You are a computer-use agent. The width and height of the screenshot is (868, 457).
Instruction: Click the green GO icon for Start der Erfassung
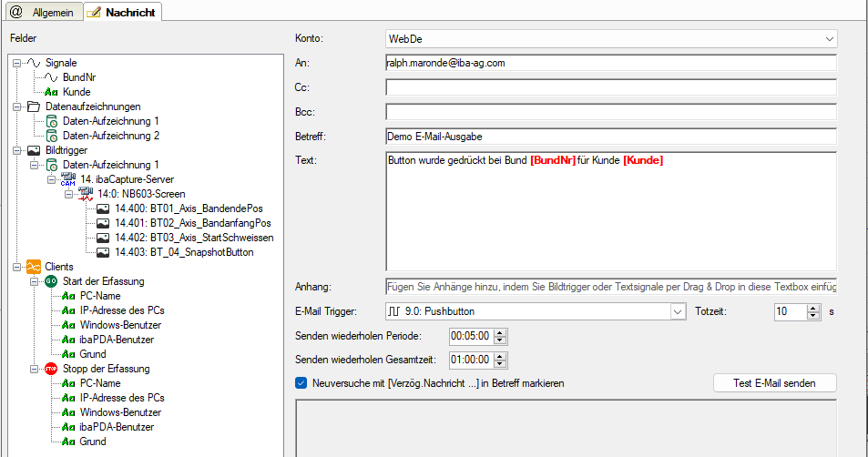pos(51,281)
